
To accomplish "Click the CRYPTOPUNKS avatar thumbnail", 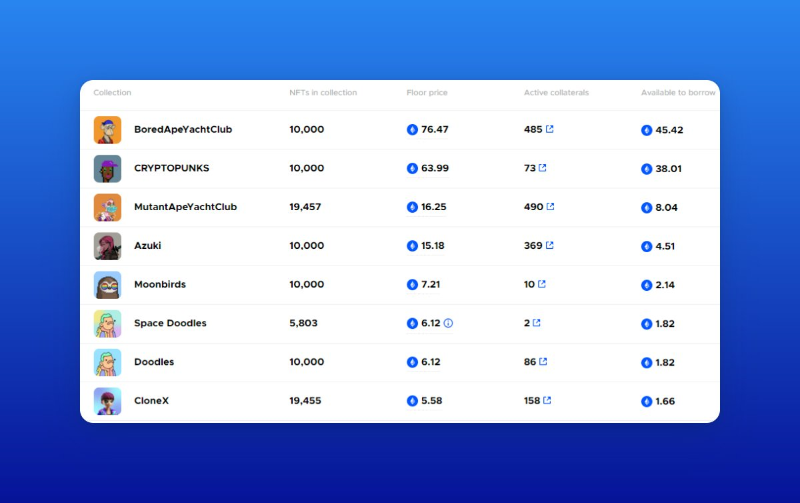I will point(108,168).
